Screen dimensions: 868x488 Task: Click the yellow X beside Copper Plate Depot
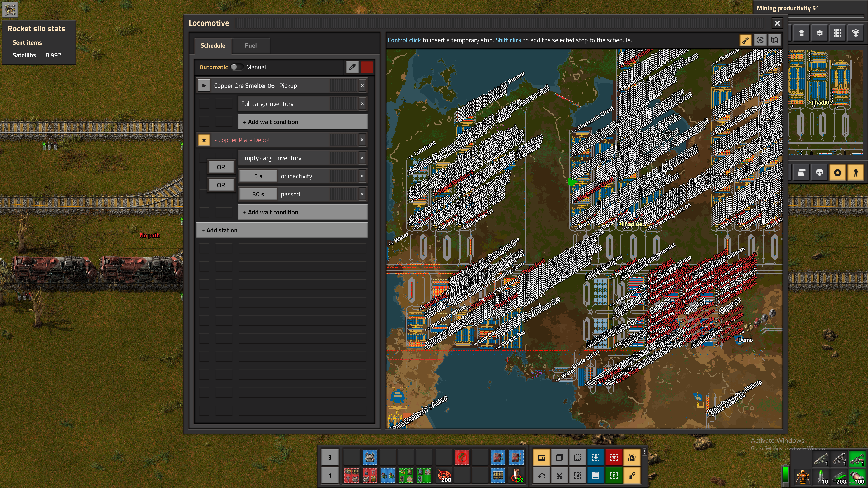203,140
